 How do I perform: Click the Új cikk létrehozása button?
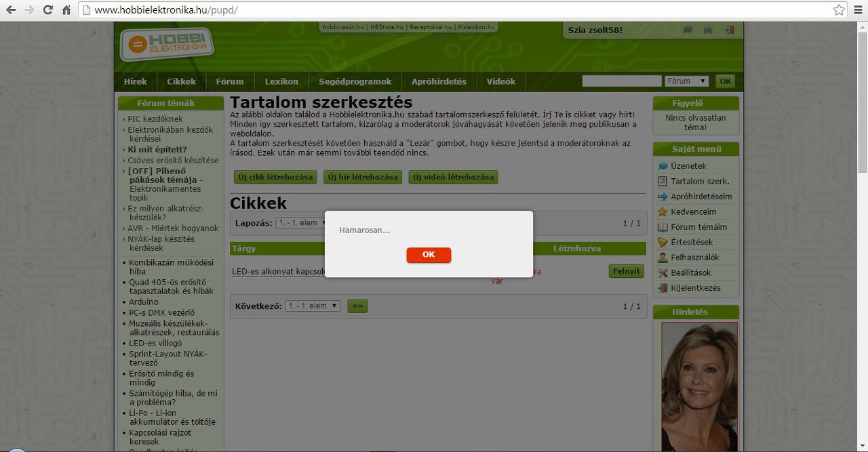coord(276,177)
